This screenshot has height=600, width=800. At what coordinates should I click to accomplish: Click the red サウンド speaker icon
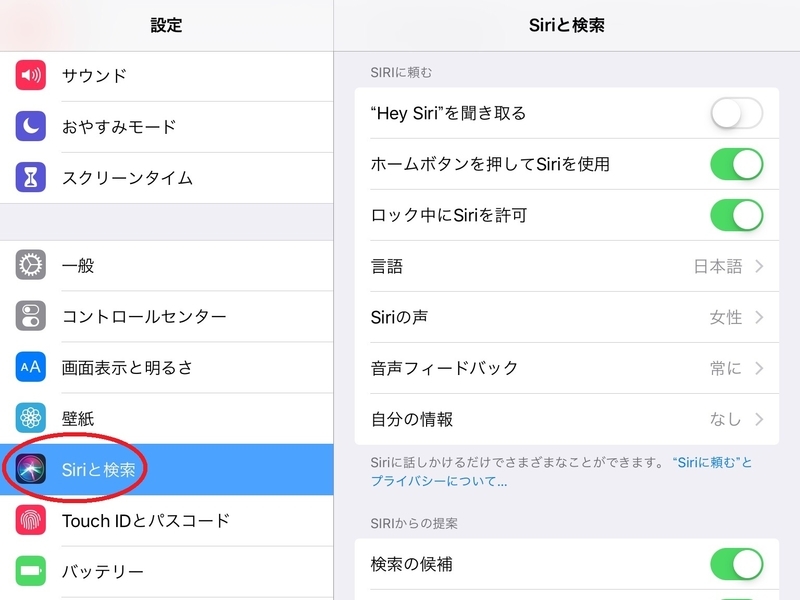30,75
